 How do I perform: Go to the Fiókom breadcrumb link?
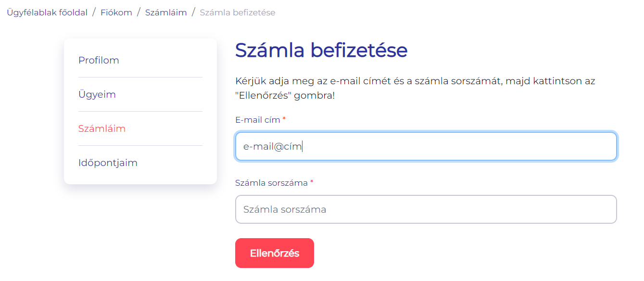point(116,13)
